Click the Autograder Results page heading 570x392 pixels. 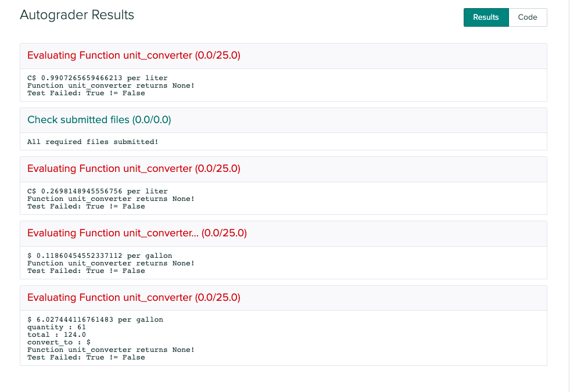pyautogui.click(x=77, y=15)
